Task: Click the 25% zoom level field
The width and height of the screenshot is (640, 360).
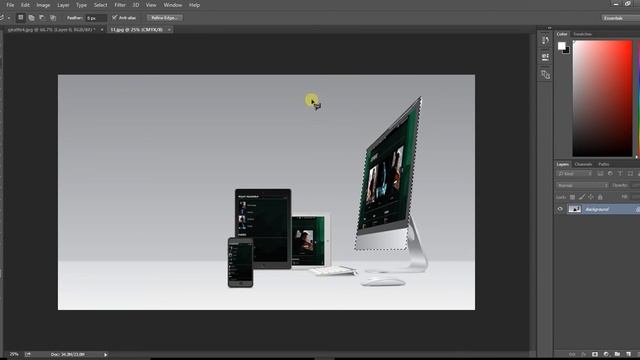Action: [14, 355]
